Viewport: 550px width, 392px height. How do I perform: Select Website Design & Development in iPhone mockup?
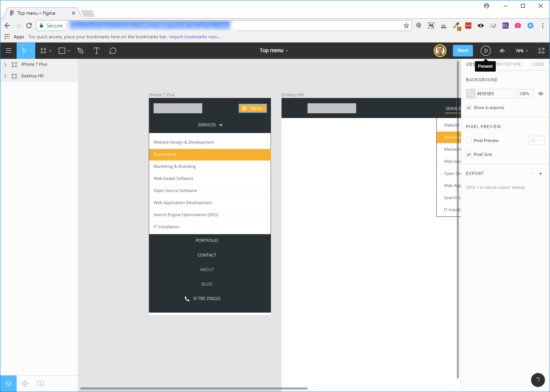184,142
